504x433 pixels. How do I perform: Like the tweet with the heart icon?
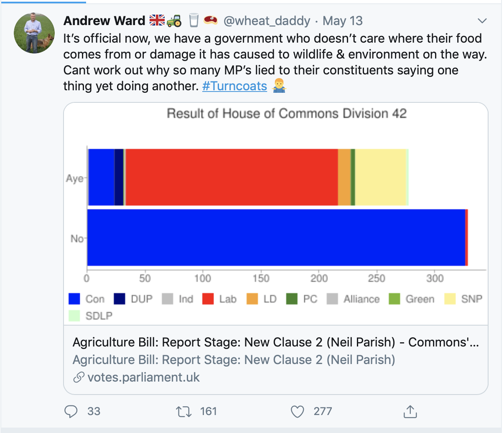click(297, 412)
